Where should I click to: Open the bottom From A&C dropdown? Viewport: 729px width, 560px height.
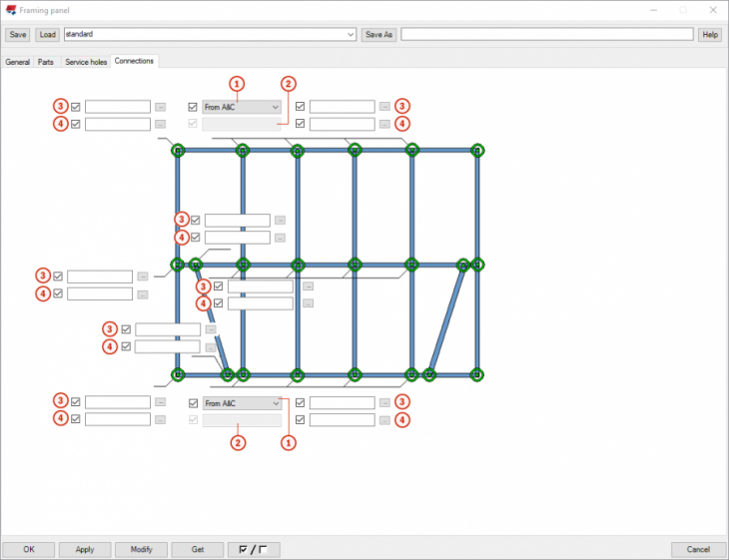click(242, 403)
